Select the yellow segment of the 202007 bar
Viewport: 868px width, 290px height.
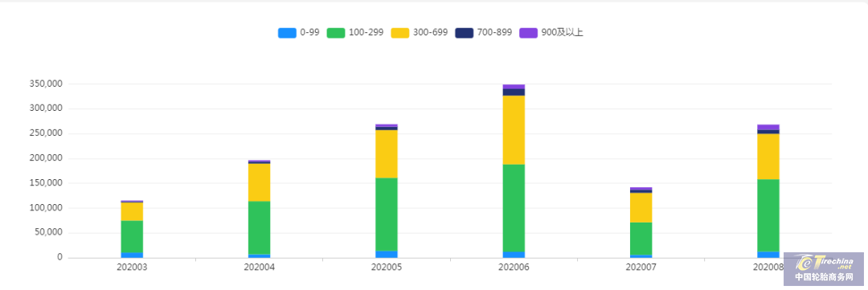641,207
